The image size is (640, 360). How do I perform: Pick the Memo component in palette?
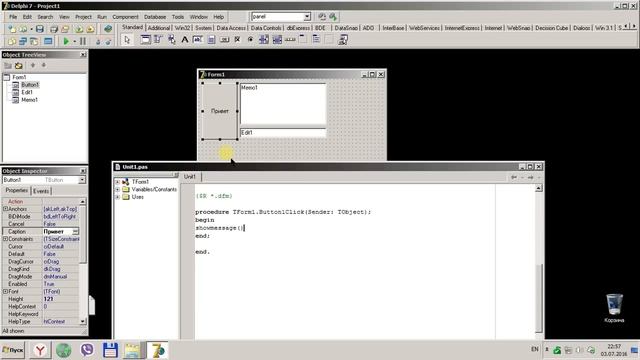click(x=211, y=40)
